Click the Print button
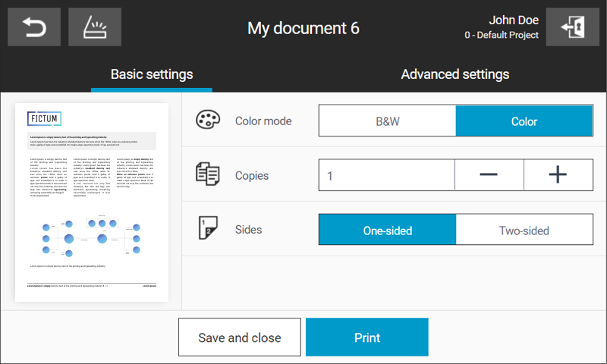 click(367, 337)
